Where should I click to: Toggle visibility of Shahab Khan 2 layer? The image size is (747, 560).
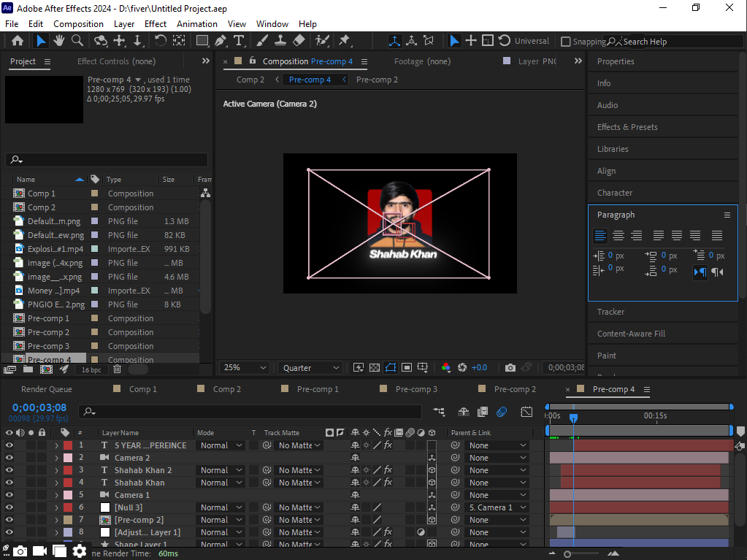9,470
